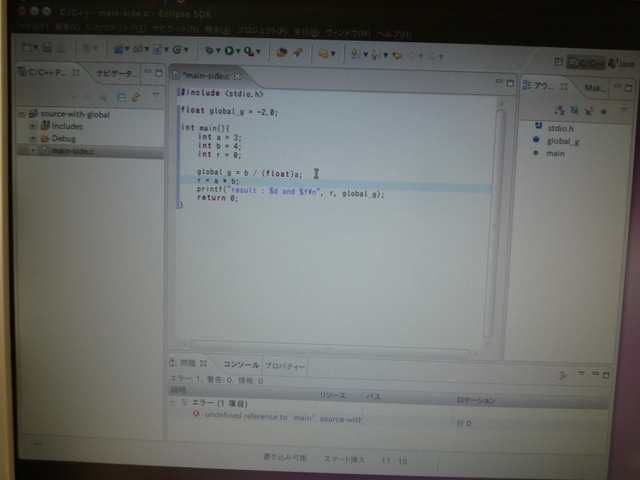Click the Previous Annotation arrow icon

tap(376, 54)
